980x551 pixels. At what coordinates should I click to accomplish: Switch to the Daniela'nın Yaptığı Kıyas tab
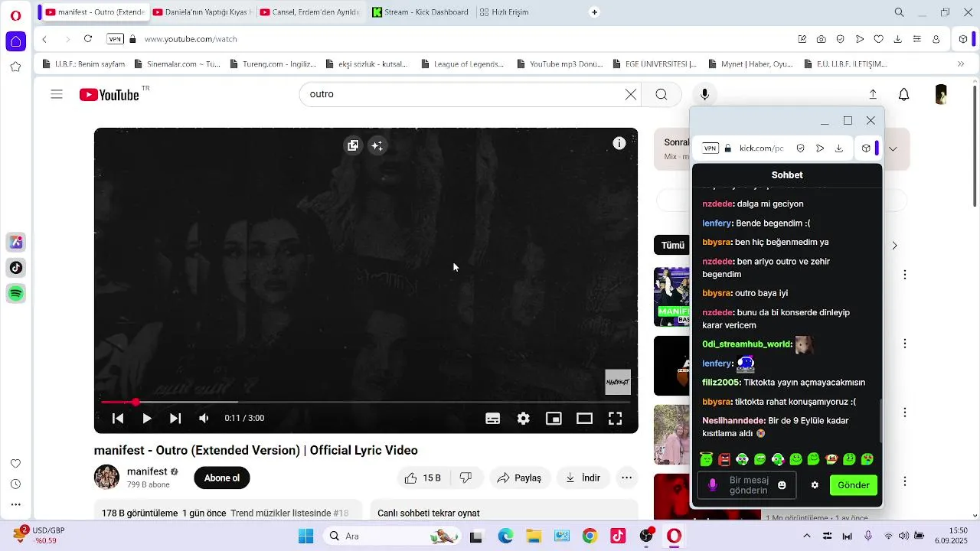coord(201,12)
